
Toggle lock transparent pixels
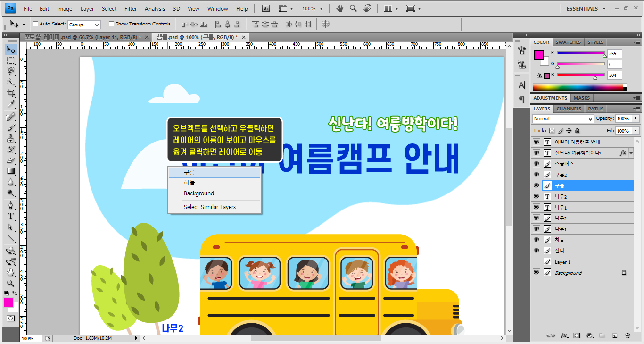(x=553, y=131)
